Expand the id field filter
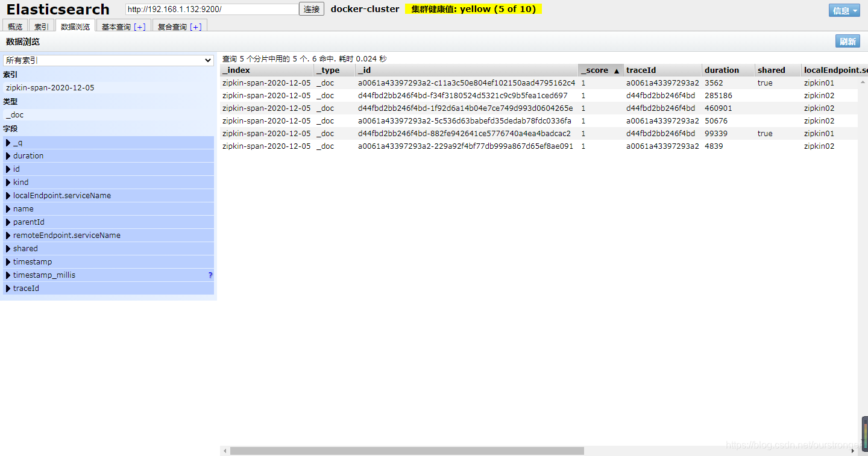The width and height of the screenshot is (868, 456). tap(108, 169)
